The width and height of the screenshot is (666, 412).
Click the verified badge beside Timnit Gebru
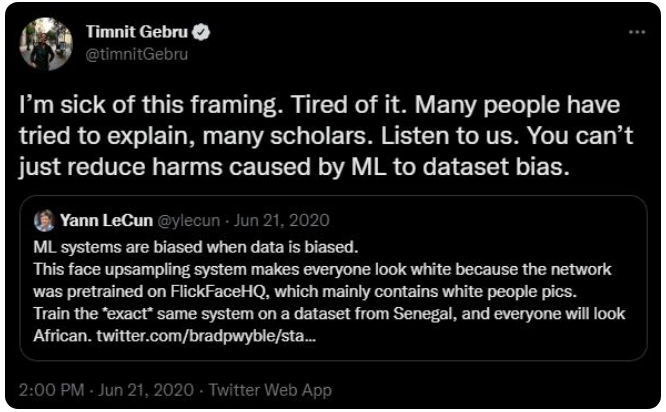point(202,33)
